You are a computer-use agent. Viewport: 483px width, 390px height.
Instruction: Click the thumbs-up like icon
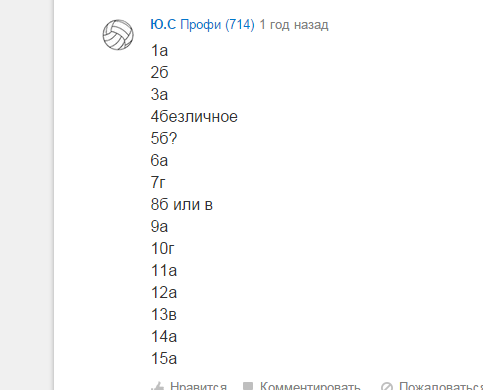pos(157,387)
